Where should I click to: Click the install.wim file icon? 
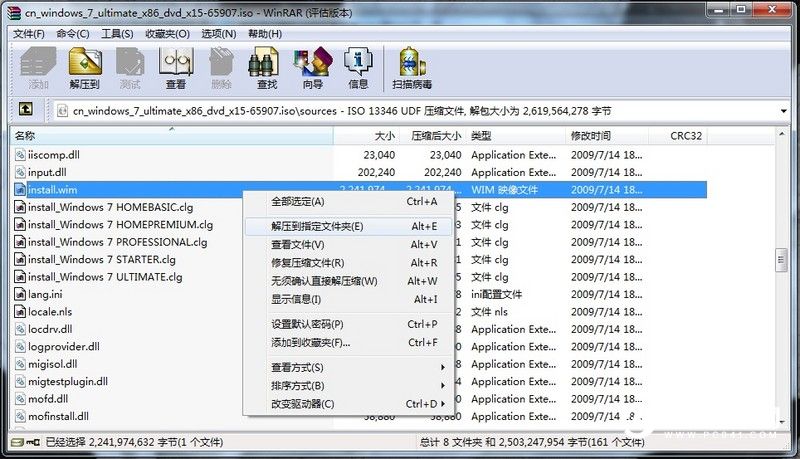pyautogui.click(x=20, y=190)
